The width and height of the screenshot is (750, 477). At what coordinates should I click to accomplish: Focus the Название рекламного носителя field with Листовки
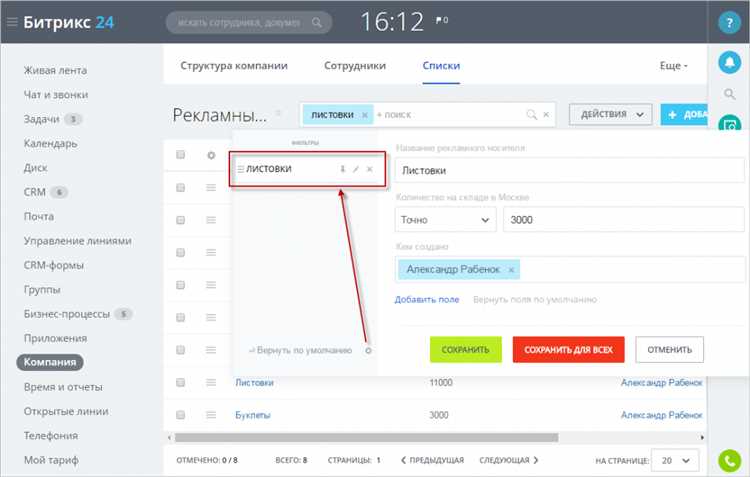[x=570, y=170]
